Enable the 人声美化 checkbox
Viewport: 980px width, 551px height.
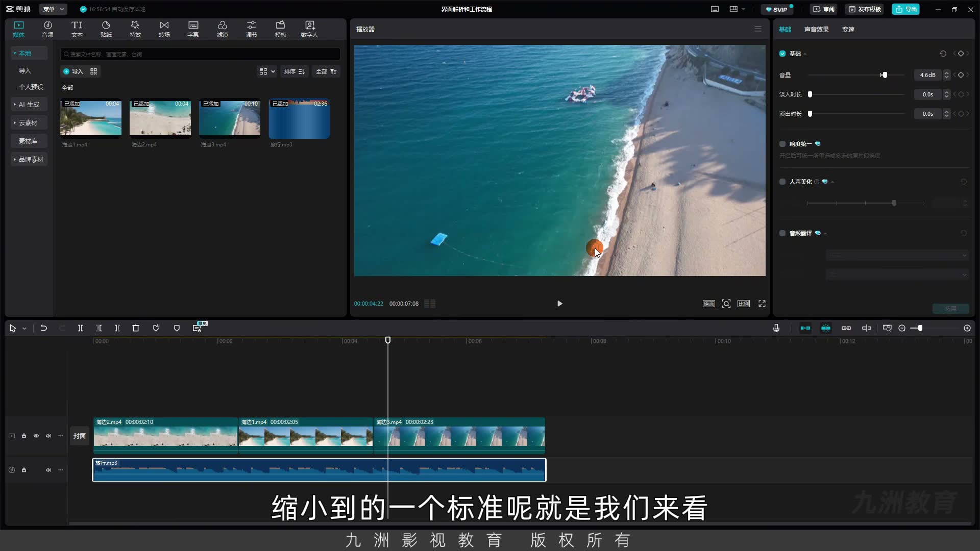click(782, 182)
